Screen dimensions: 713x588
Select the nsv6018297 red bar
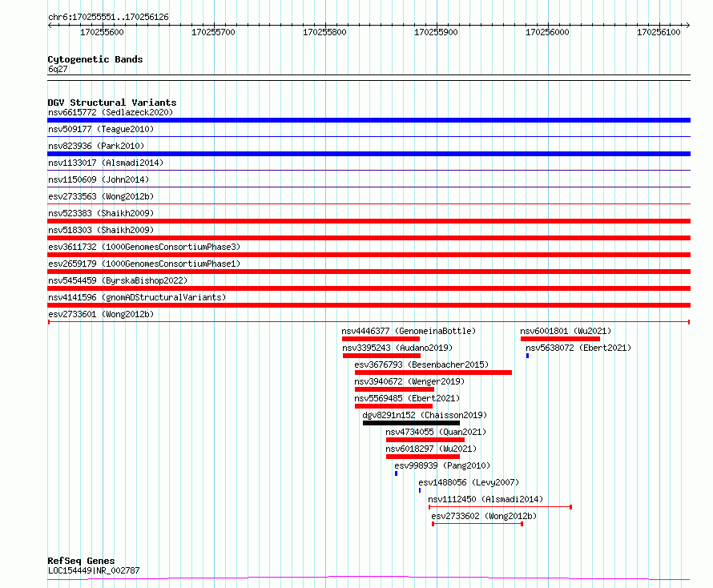point(423,457)
